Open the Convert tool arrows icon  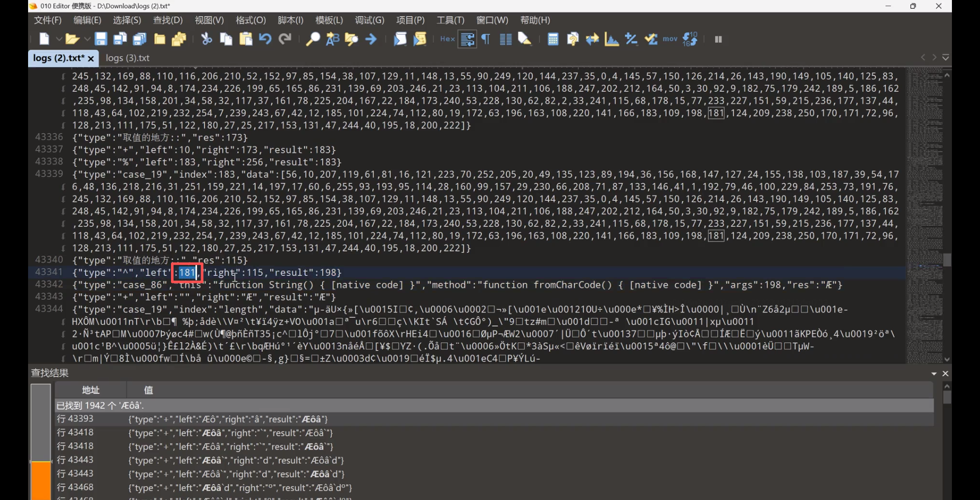pos(592,39)
